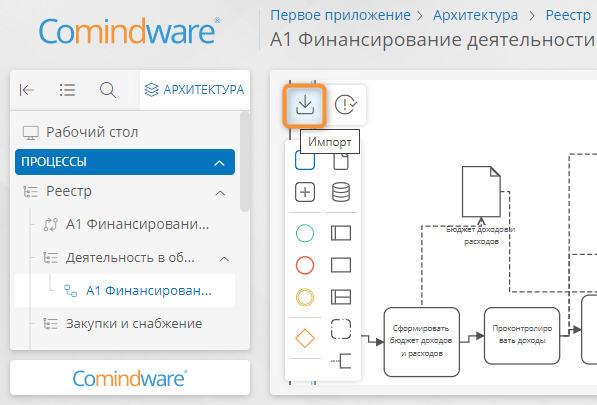Click the search magnifier in sidebar
Screen dimensions: 597x405
pyautogui.click(x=108, y=90)
